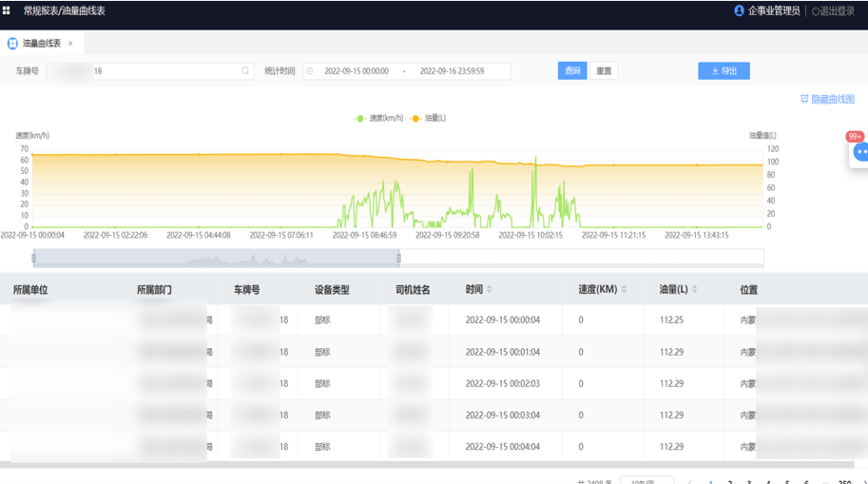Click the user avatar icon beside 企事业管理员

[739, 10]
